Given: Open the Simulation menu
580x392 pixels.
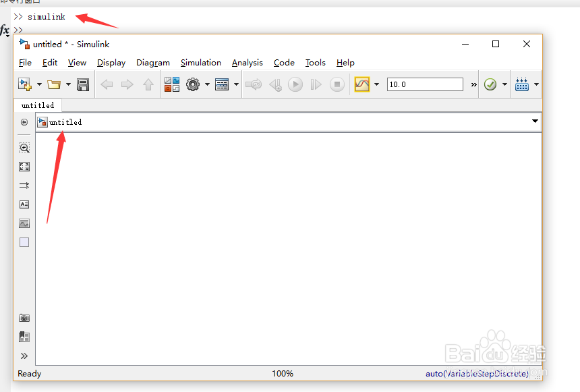Looking at the screenshot, I should [201, 63].
